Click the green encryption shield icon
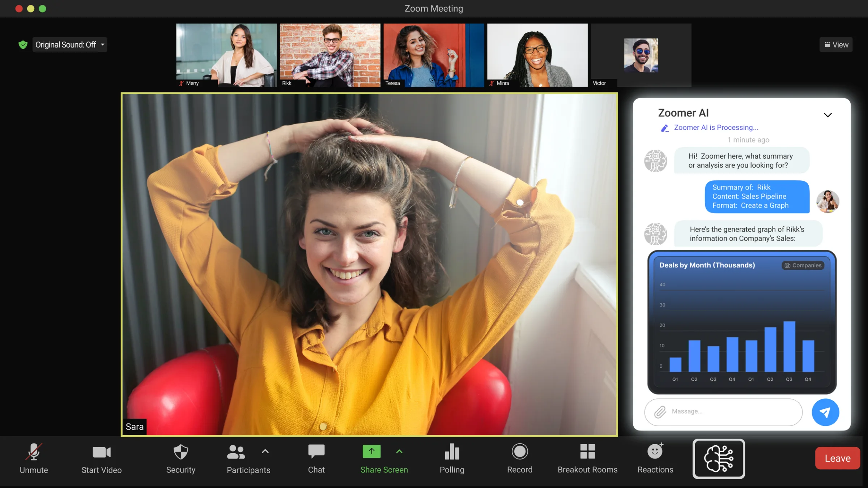The image size is (868, 488). pos(23,44)
